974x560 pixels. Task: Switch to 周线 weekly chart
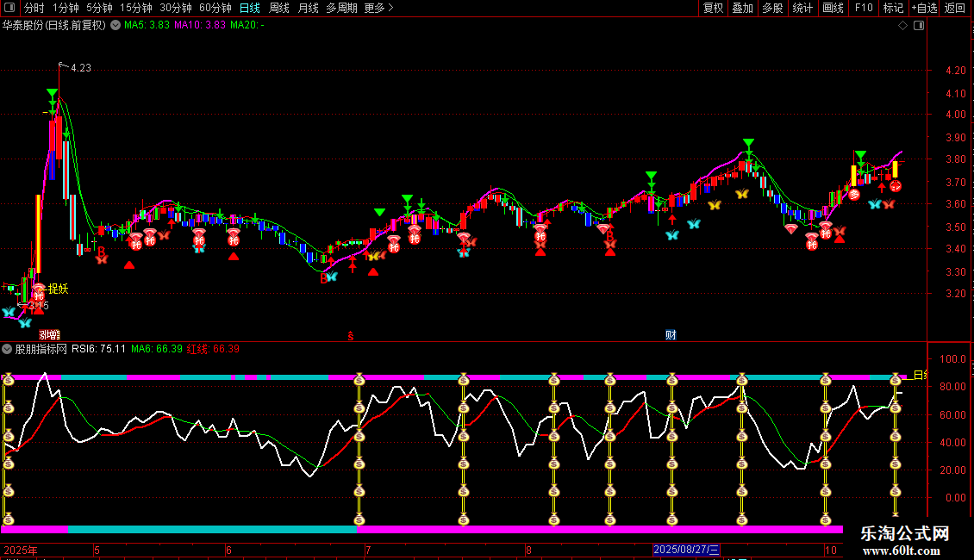click(279, 8)
